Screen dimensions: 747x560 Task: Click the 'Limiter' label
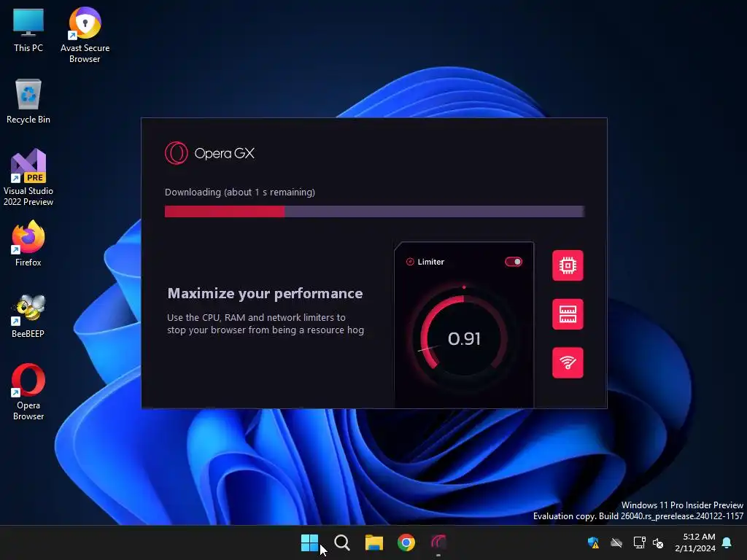point(430,262)
